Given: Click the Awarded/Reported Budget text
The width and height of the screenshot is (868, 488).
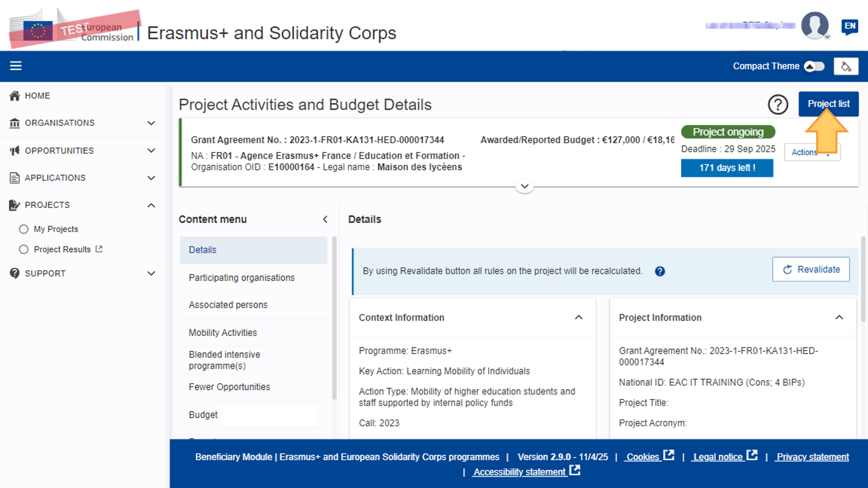Looking at the screenshot, I should (x=577, y=140).
